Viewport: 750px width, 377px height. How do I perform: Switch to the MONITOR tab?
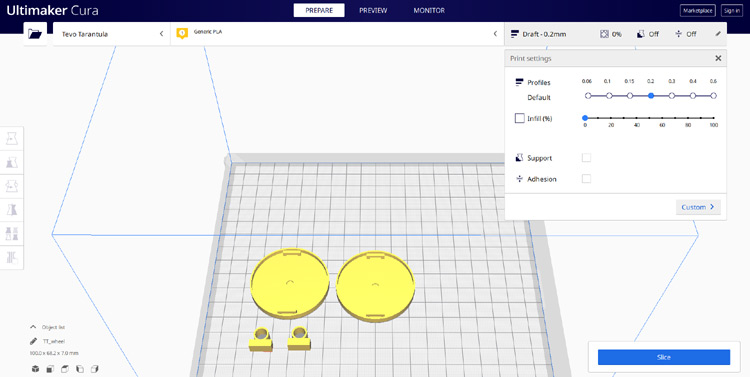[x=429, y=11]
